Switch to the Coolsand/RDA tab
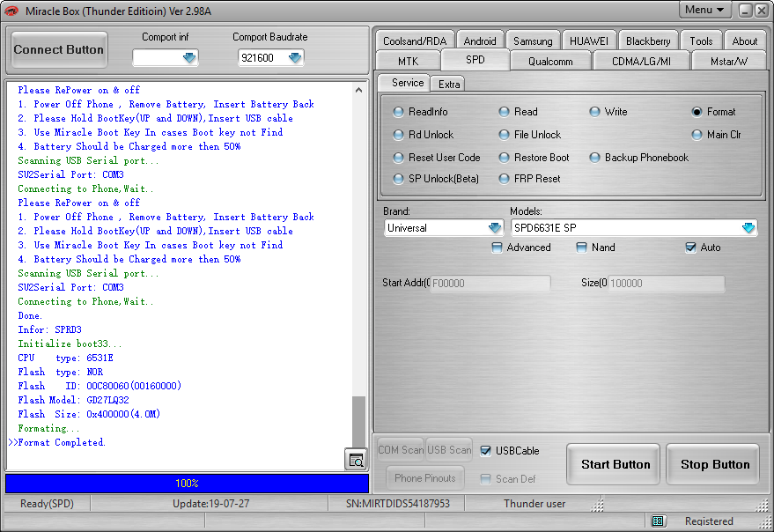Image resolution: width=774 pixels, height=532 pixels. 415,41
